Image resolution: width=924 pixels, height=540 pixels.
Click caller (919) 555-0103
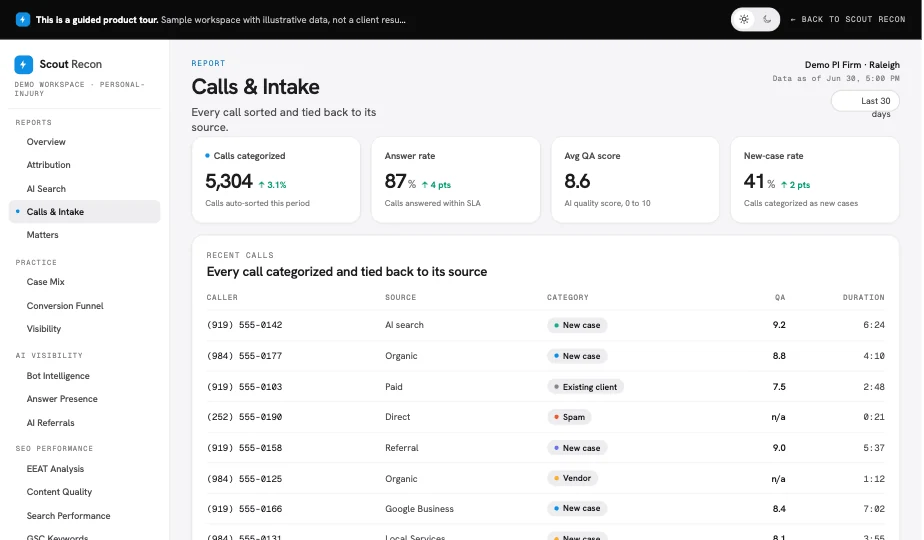[244, 387]
